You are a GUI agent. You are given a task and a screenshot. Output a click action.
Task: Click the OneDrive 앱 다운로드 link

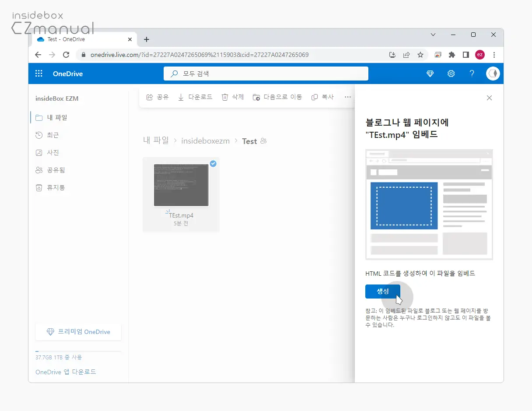pyautogui.click(x=66, y=372)
